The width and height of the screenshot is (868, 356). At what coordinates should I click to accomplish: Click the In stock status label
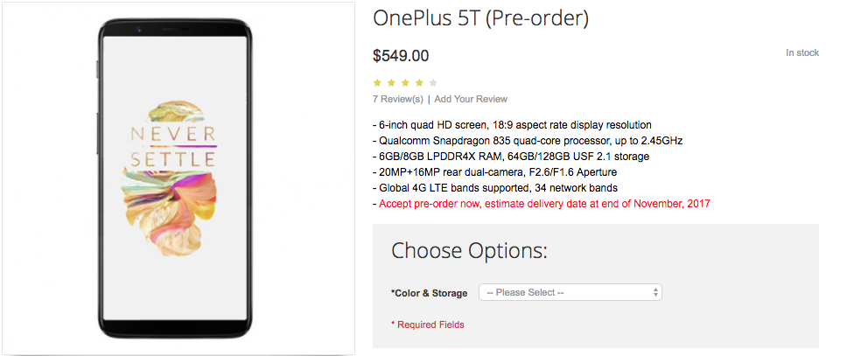click(x=801, y=53)
